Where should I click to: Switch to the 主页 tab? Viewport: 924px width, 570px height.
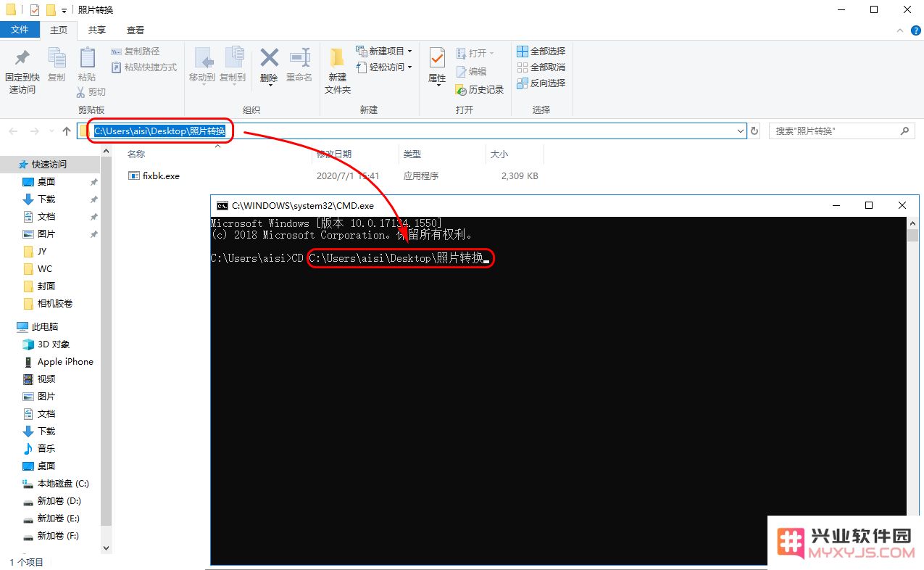coord(59,30)
